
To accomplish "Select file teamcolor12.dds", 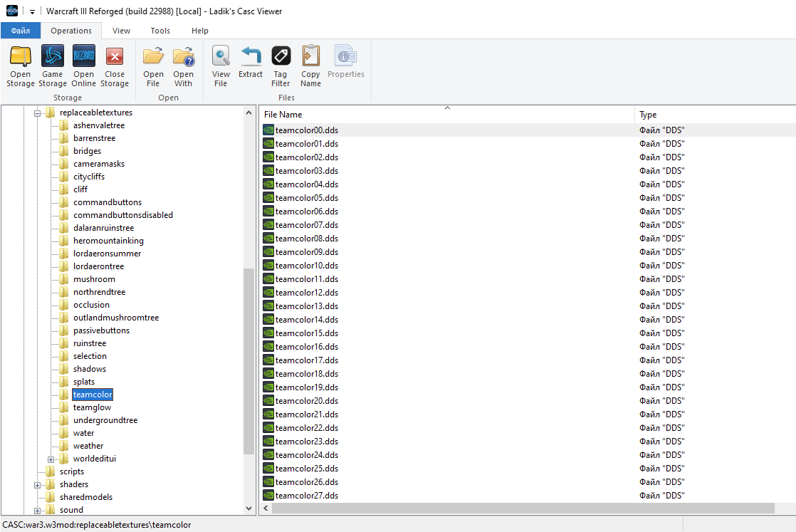I will click(x=307, y=293).
